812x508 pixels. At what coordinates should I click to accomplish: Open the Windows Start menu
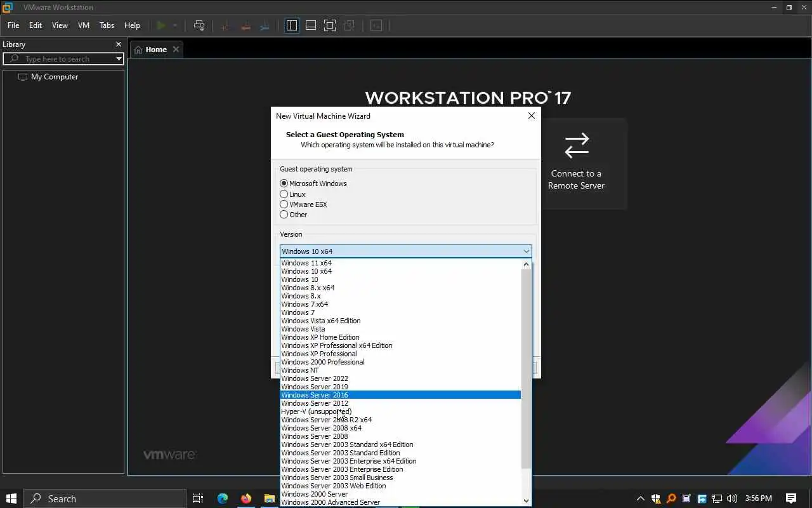[11, 498]
